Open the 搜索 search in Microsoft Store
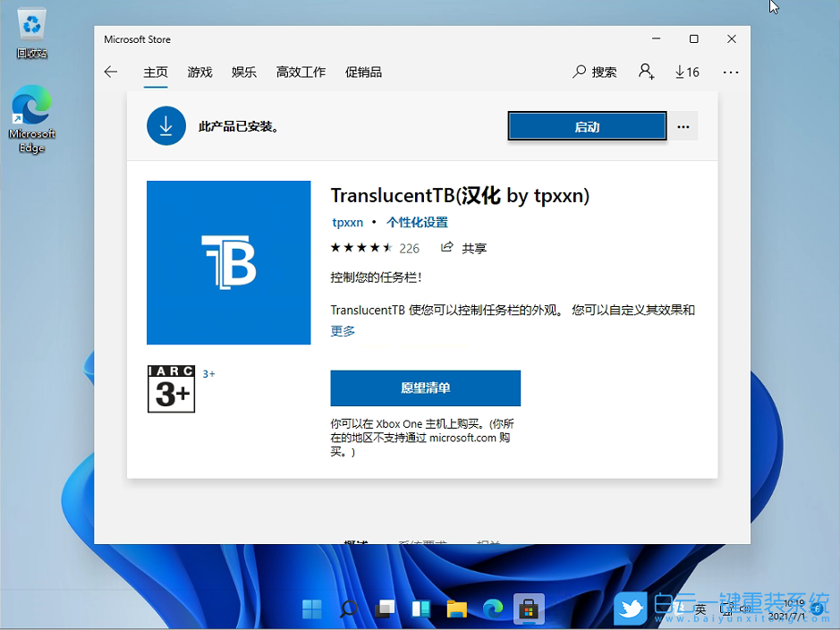The image size is (840, 630). tap(593, 72)
